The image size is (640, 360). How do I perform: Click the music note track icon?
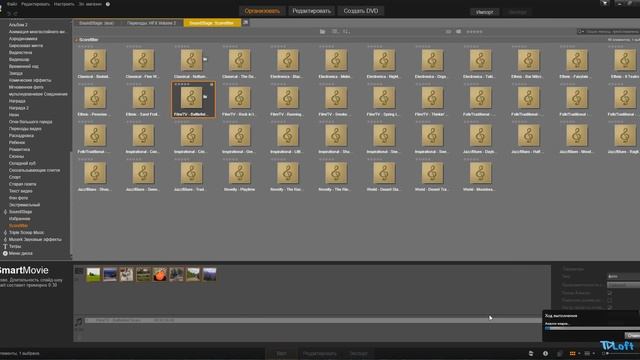point(79,322)
